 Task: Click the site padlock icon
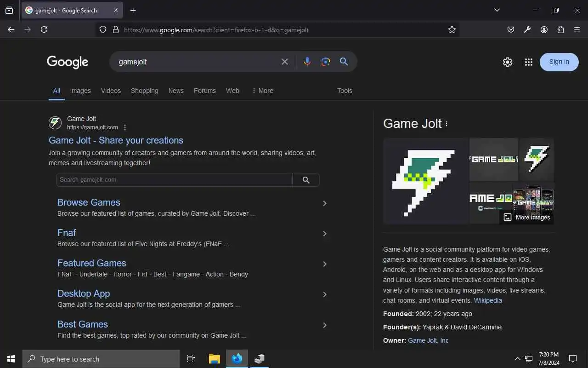click(116, 29)
